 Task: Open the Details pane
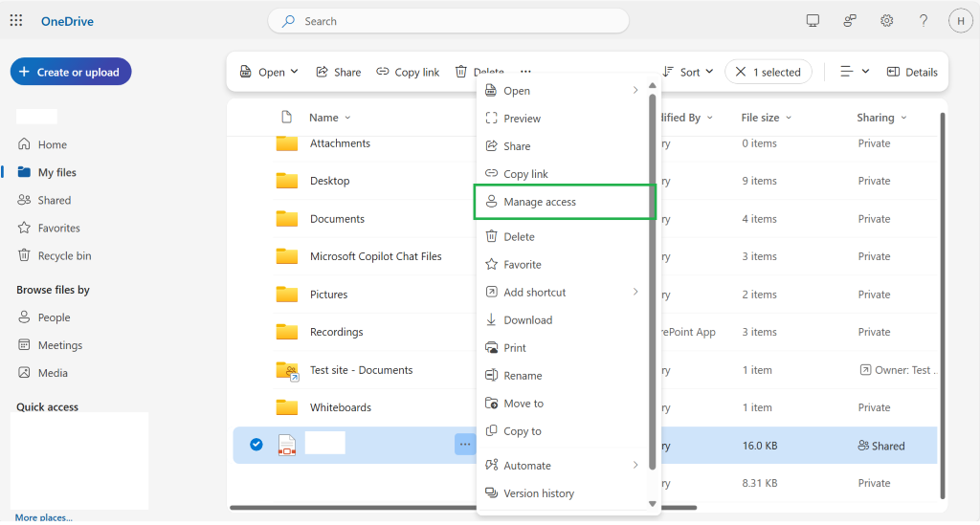tap(912, 72)
